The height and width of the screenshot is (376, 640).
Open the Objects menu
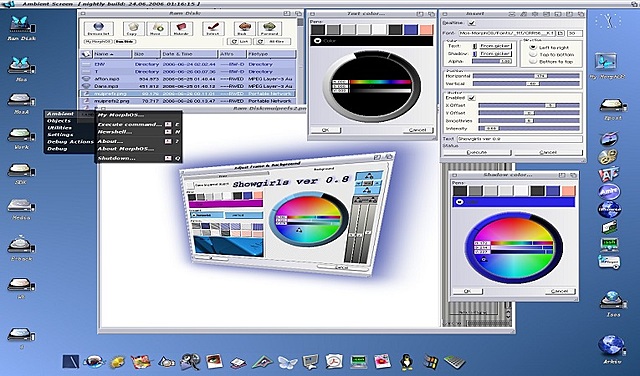pos(59,121)
